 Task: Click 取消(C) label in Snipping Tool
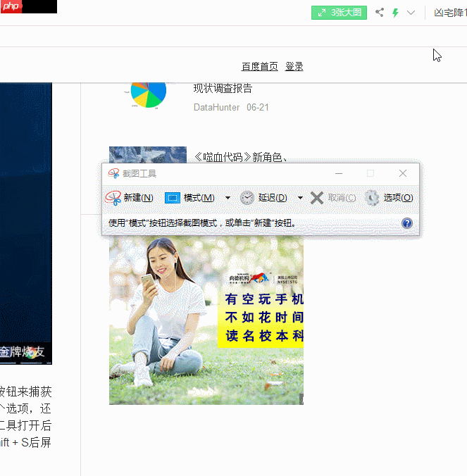point(342,198)
